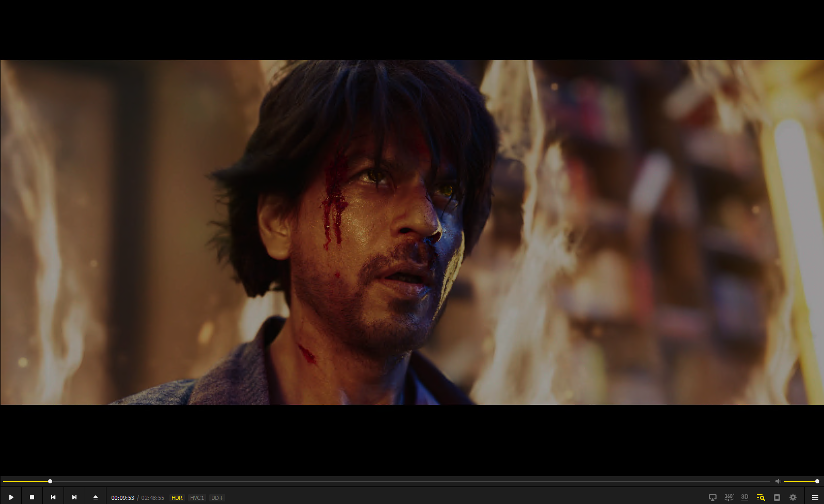Click the volume slider handle
The height and width of the screenshot is (504, 824).
(x=817, y=481)
